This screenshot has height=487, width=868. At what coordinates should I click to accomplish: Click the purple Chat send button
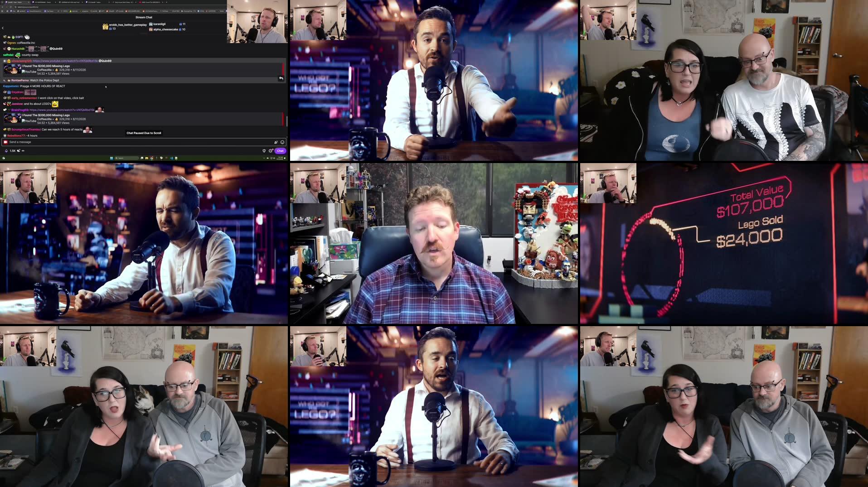tap(280, 151)
